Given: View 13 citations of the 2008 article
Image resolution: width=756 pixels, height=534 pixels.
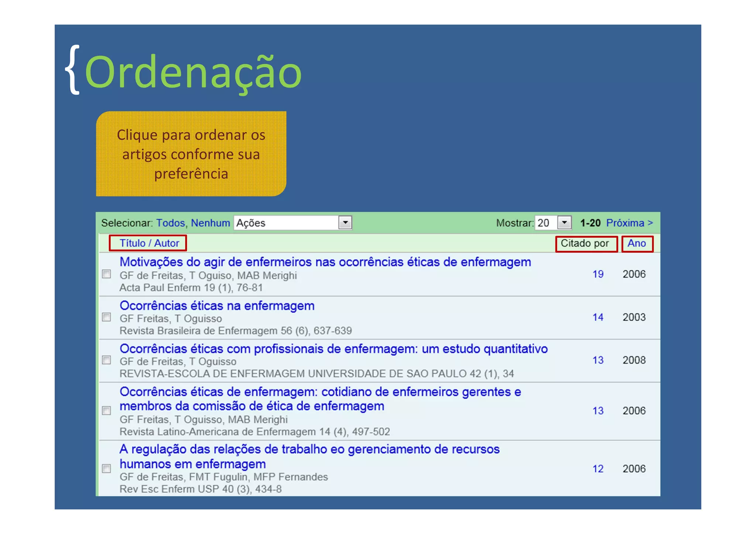Looking at the screenshot, I should (x=598, y=360).
